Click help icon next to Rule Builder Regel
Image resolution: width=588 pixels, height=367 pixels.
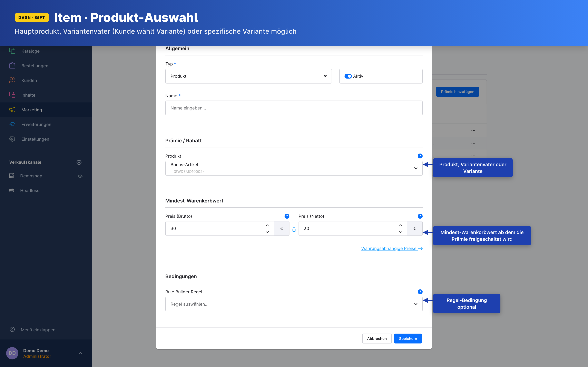click(420, 292)
